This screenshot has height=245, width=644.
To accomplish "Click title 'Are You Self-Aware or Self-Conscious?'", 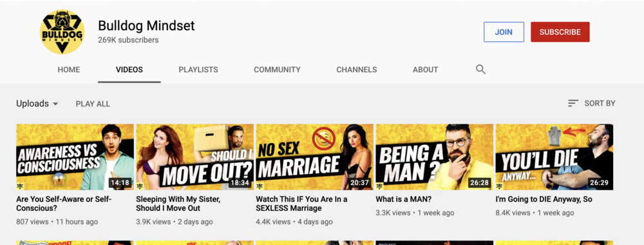I will pyautogui.click(x=64, y=204).
